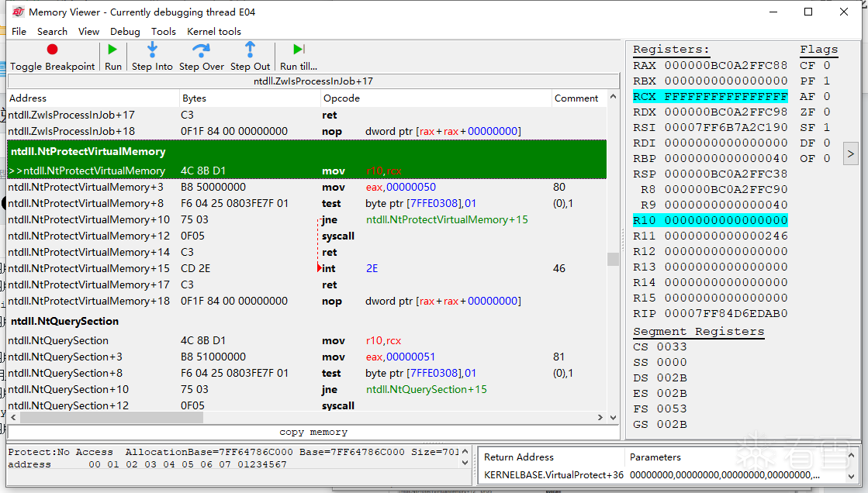Step Into the current instruction
This screenshot has width=868, height=493.
(152, 57)
